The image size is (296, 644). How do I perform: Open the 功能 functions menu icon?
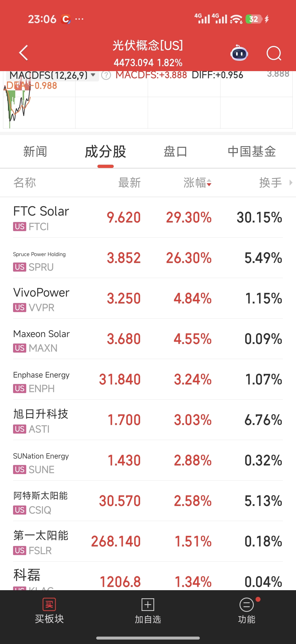point(246,604)
